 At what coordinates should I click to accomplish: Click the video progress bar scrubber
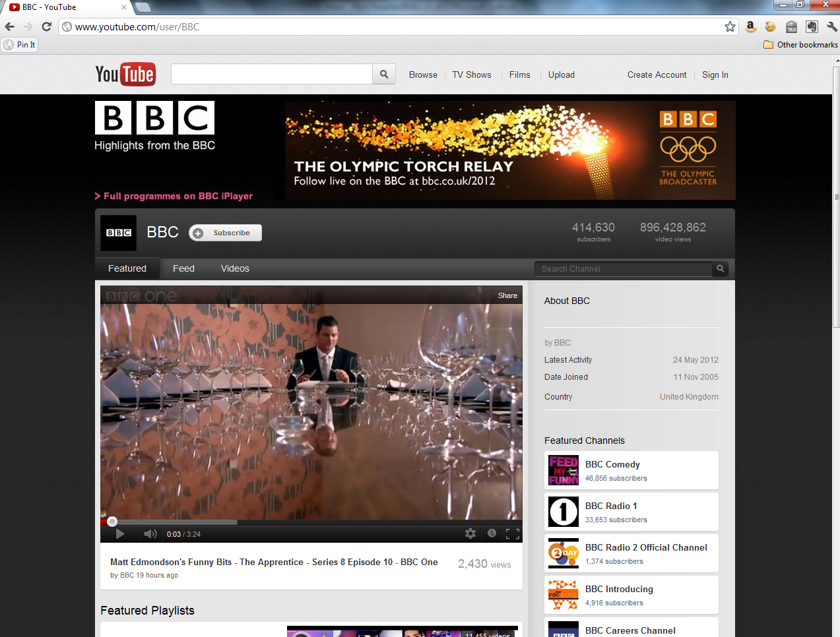112,521
